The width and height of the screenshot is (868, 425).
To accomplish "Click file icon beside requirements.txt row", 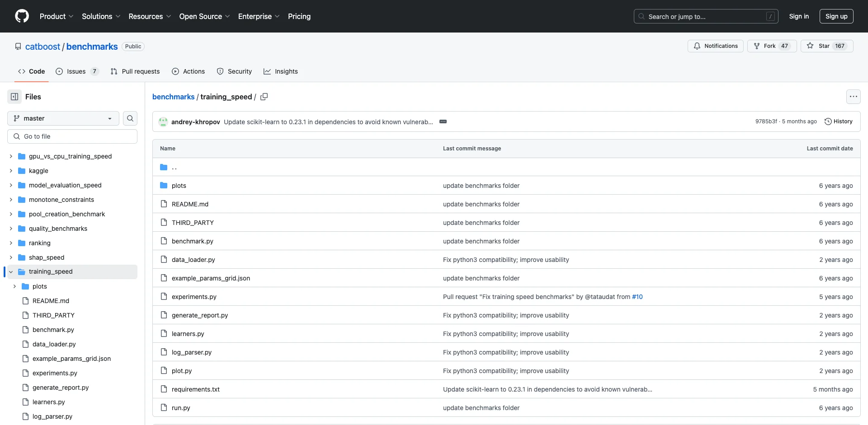I will pyautogui.click(x=164, y=389).
